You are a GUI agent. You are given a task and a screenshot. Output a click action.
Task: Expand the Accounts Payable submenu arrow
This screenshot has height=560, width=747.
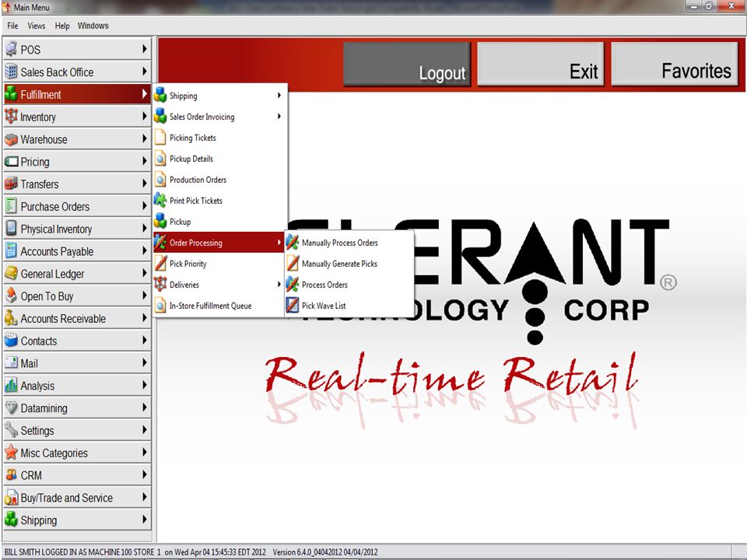click(145, 250)
